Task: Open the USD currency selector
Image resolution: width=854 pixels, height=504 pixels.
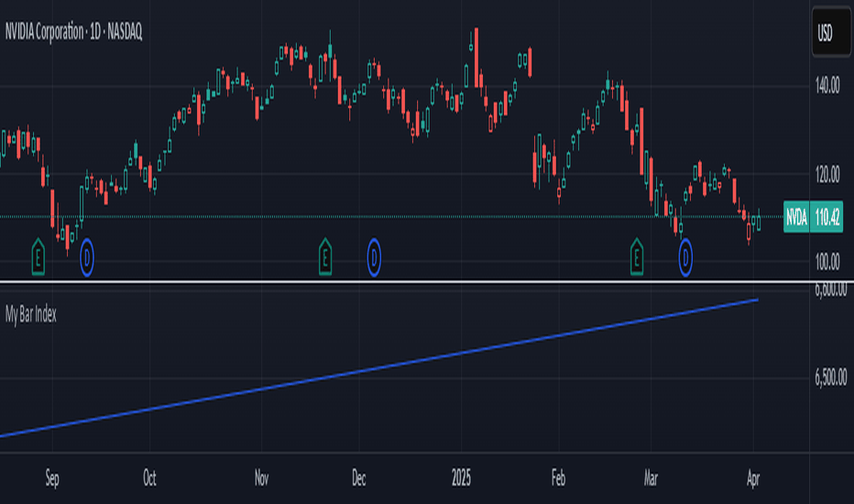Action: (831, 33)
